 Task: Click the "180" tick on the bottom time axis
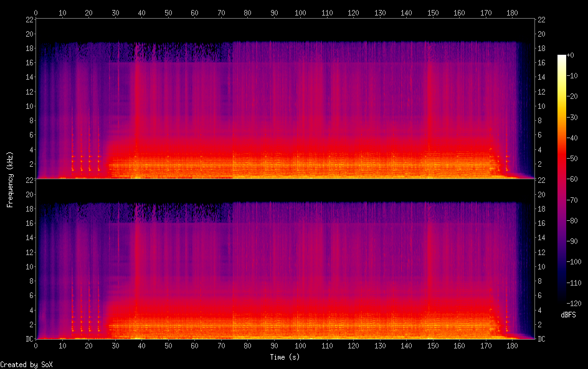tap(512, 346)
